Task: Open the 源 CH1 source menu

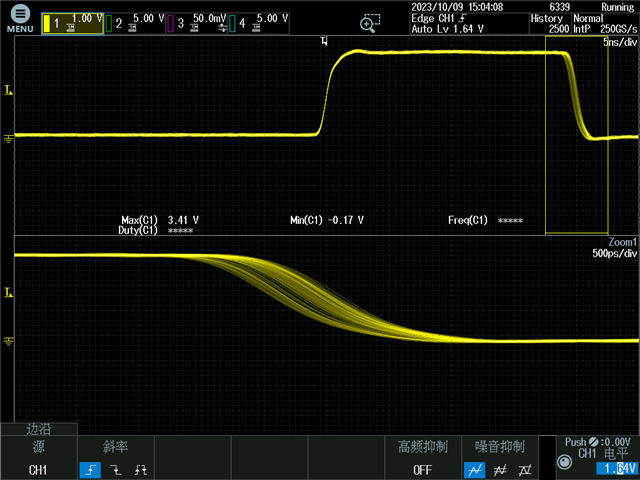Action: tap(39, 458)
